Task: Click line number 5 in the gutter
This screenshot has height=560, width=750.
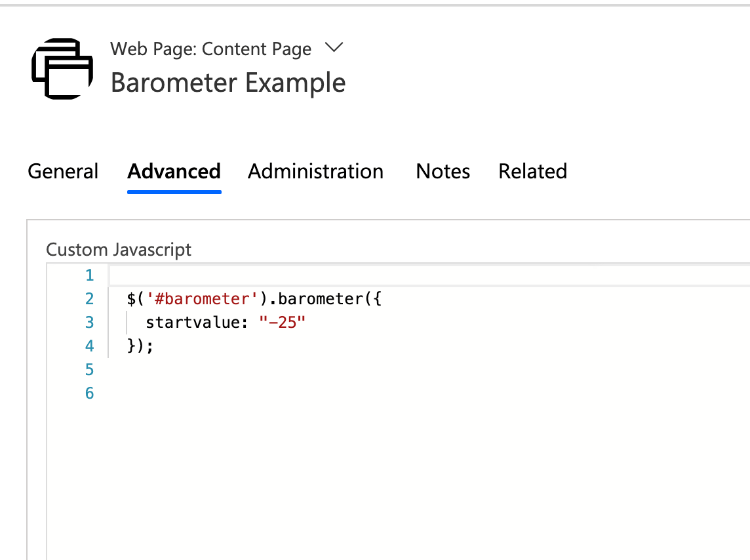Action: pos(89,370)
